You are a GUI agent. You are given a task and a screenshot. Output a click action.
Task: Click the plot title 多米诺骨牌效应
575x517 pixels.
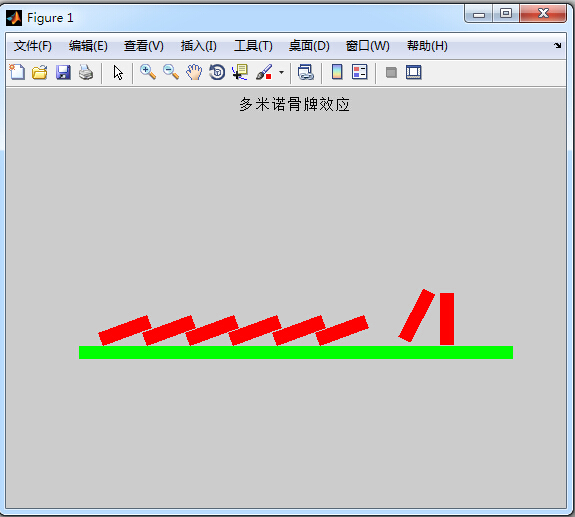294,104
